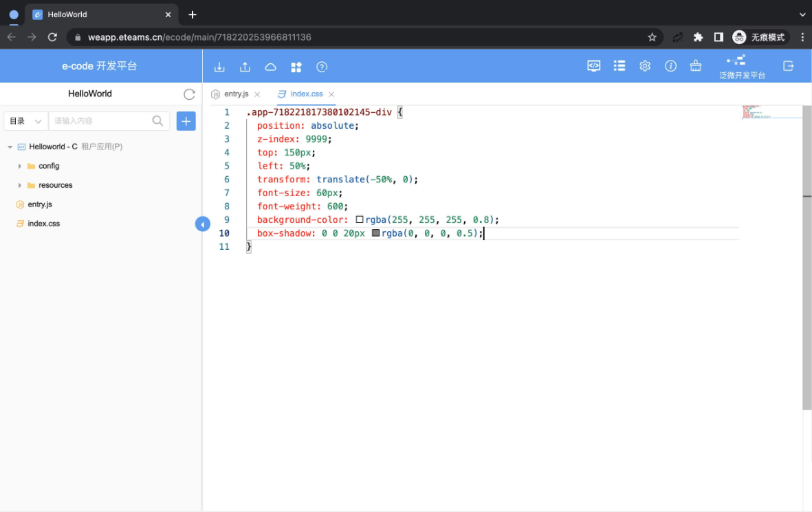Click the 'position: absolute;' line
This screenshot has height=512, width=812.
click(x=307, y=125)
